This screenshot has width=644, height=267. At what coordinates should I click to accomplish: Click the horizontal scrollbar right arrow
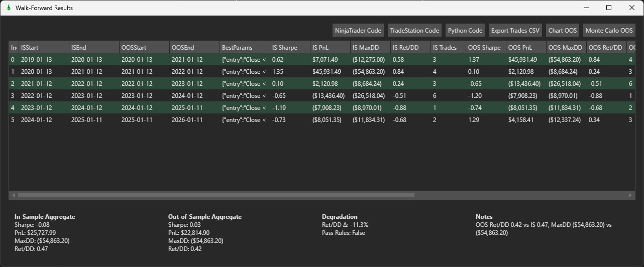pos(630,195)
